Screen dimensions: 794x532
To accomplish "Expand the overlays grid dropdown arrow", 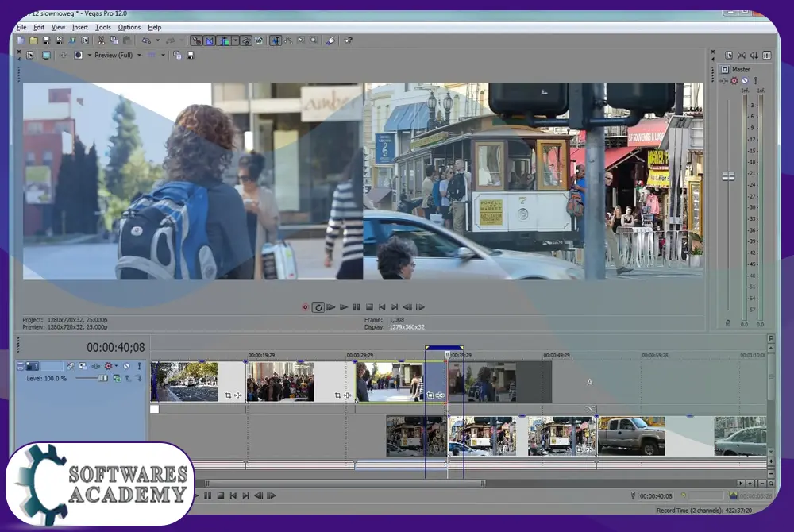I will [x=163, y=55].
